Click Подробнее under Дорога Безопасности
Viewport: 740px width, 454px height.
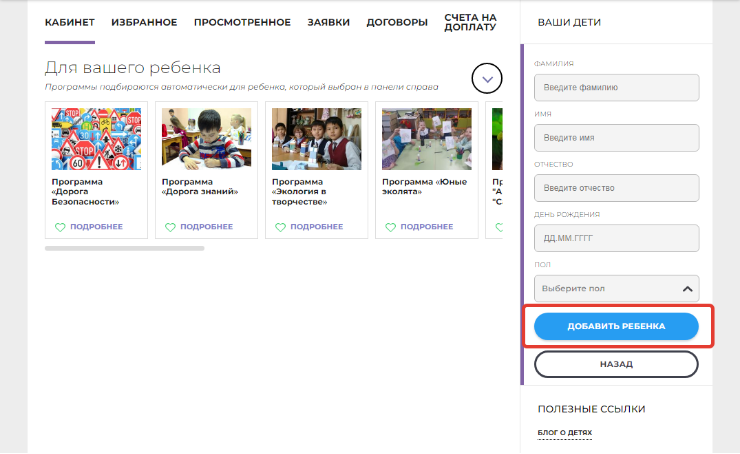(x=96, y=227)
